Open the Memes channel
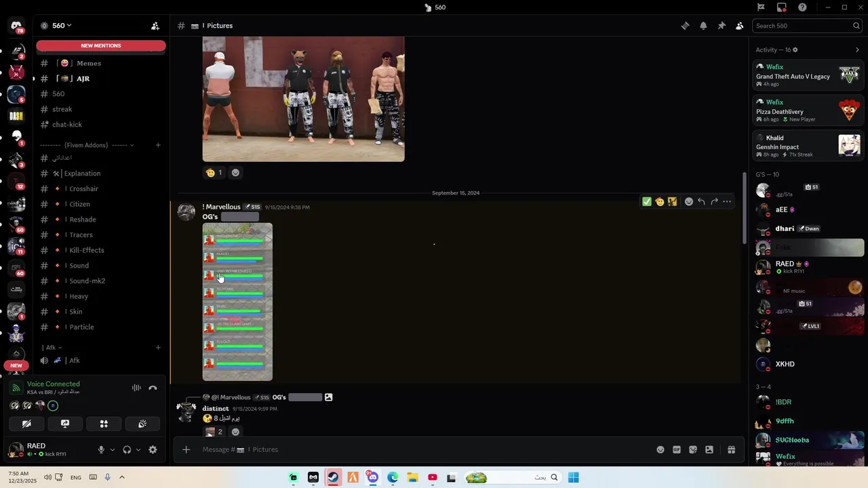 [x=100, y=63]
